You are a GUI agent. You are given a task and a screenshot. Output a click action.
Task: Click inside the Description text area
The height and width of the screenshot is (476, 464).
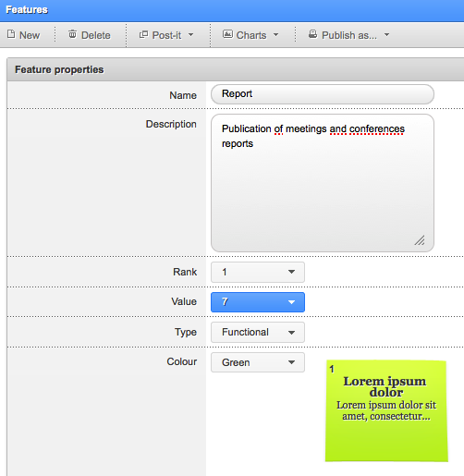[x=323, y=183]
